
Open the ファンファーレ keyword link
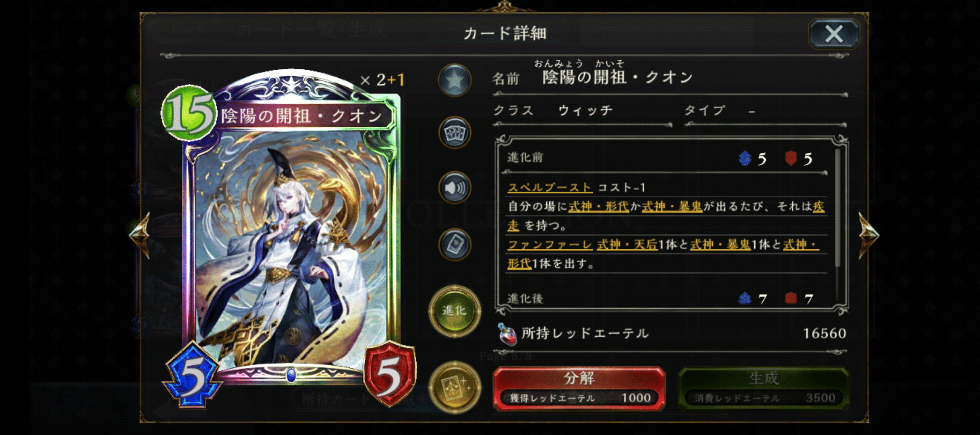click(550, 244)
